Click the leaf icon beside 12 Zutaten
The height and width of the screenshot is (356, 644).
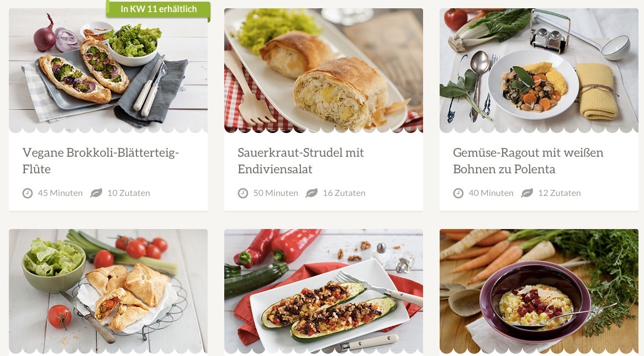point(527,193)
